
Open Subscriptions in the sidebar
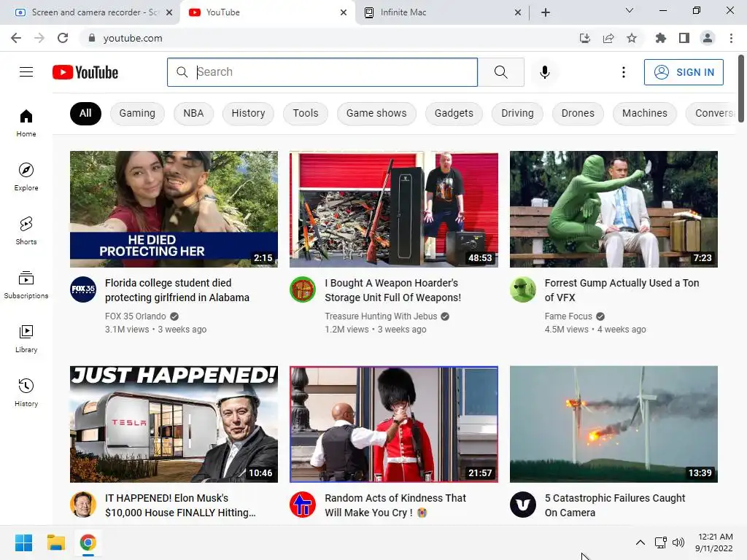click(26, 284)
